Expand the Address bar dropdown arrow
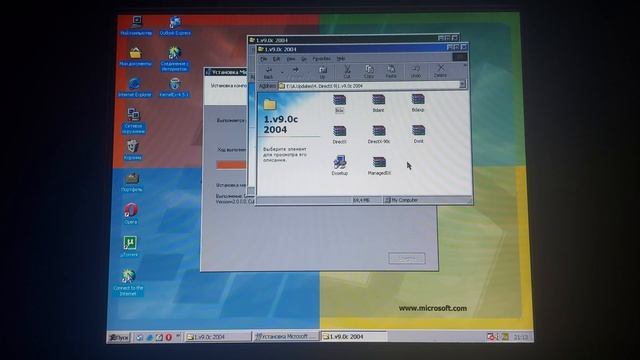Viewport: 640px width, 360px height. click(462, 84)
